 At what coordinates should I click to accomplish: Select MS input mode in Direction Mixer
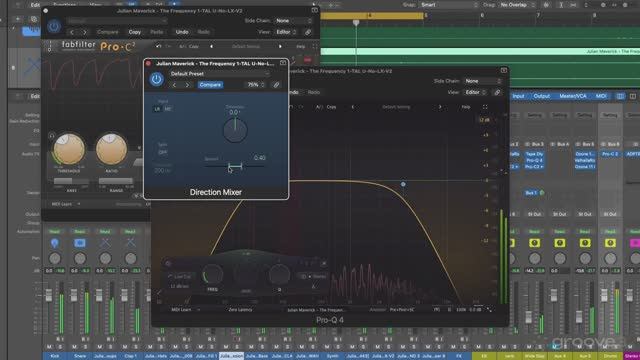click(167, 109)
